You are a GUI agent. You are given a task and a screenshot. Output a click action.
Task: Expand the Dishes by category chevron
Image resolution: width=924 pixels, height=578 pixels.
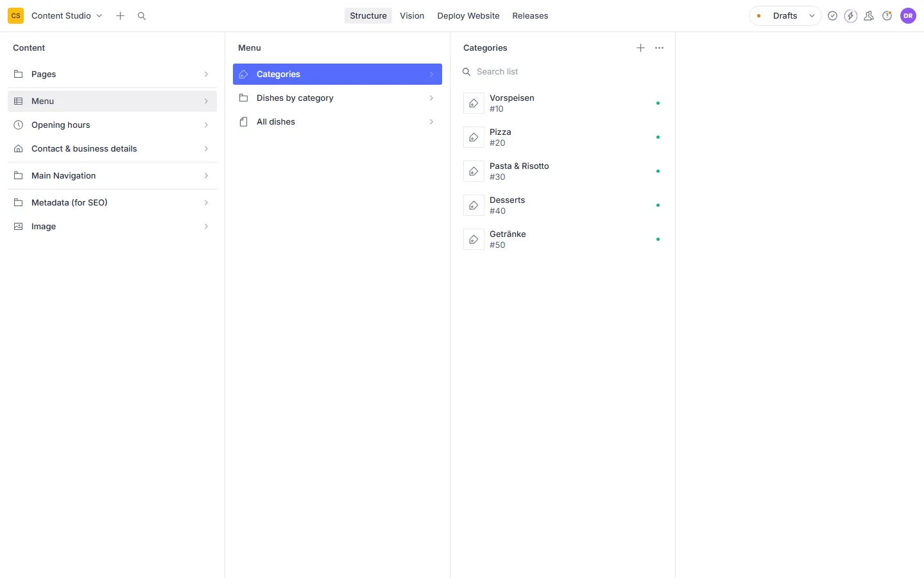(x=431, y=98)
